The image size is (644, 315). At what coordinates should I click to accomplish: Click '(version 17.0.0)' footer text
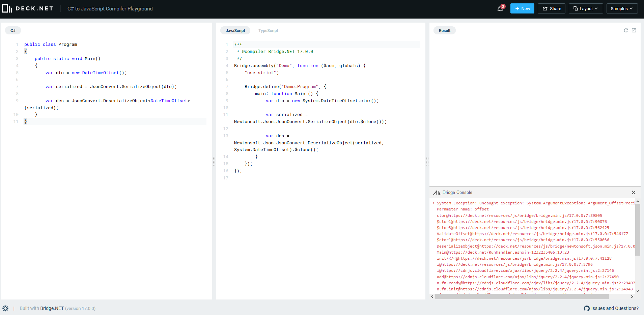coord(80,308)
